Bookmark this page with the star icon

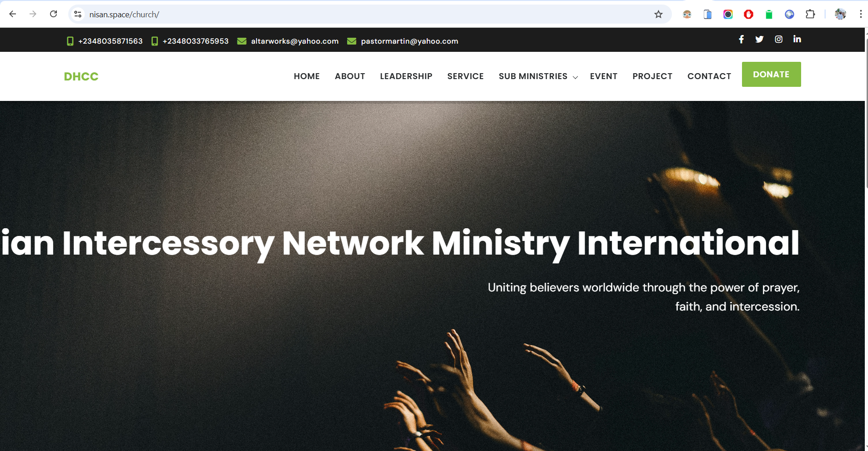(x=658, y=15)
